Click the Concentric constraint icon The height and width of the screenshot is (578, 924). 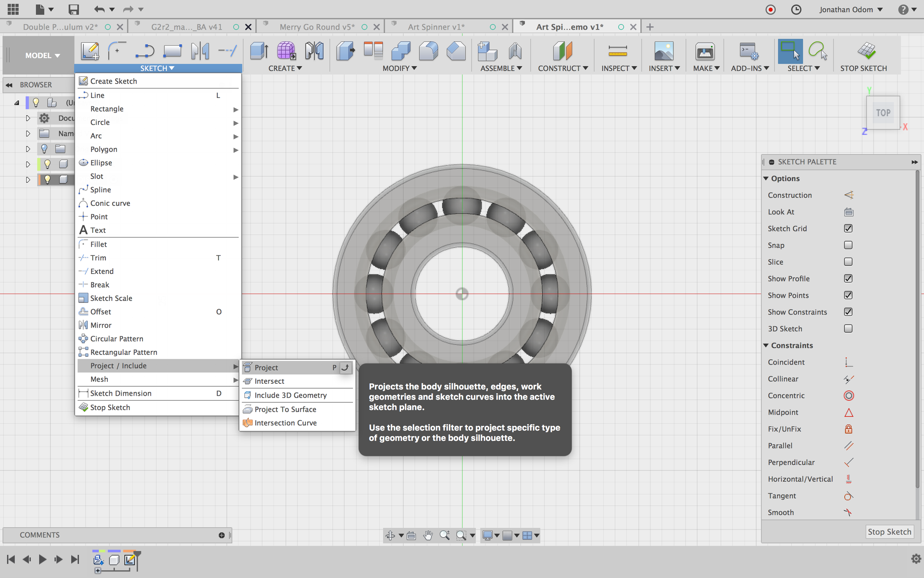849,395
